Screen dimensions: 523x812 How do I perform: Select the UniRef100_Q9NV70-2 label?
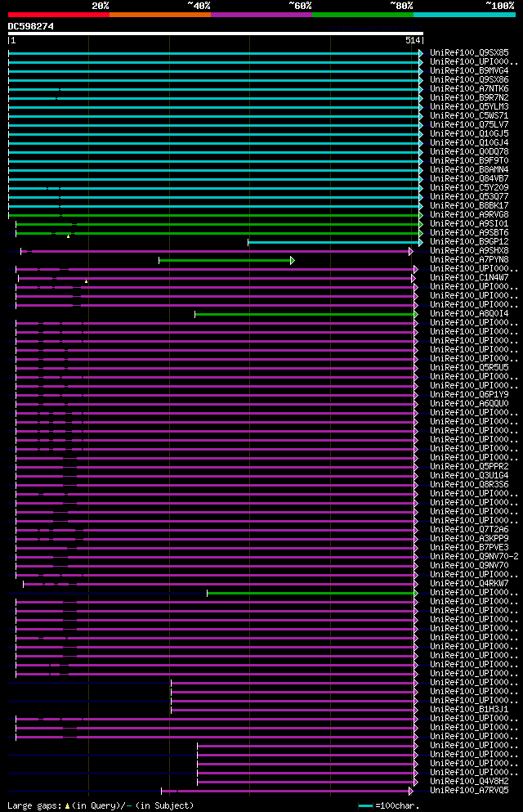[474, 557]
